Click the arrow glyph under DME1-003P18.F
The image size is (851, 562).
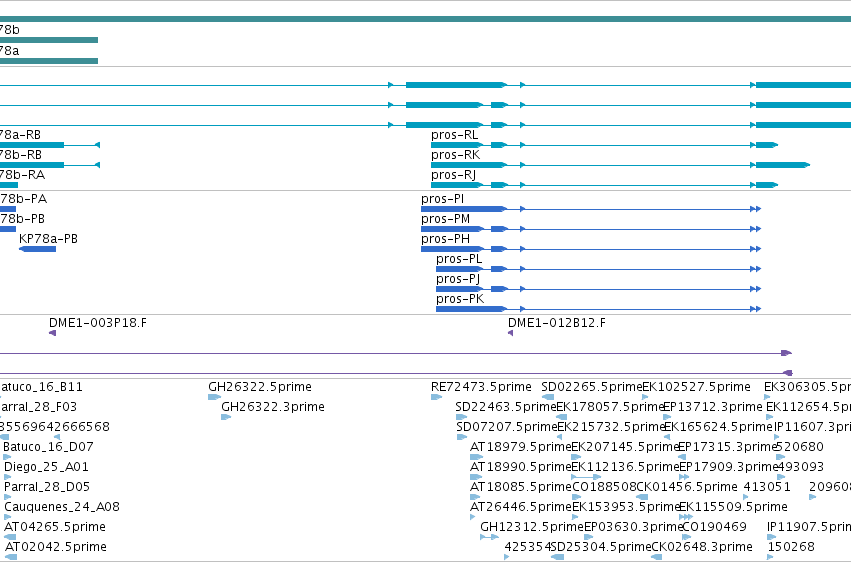coord(53,333)
